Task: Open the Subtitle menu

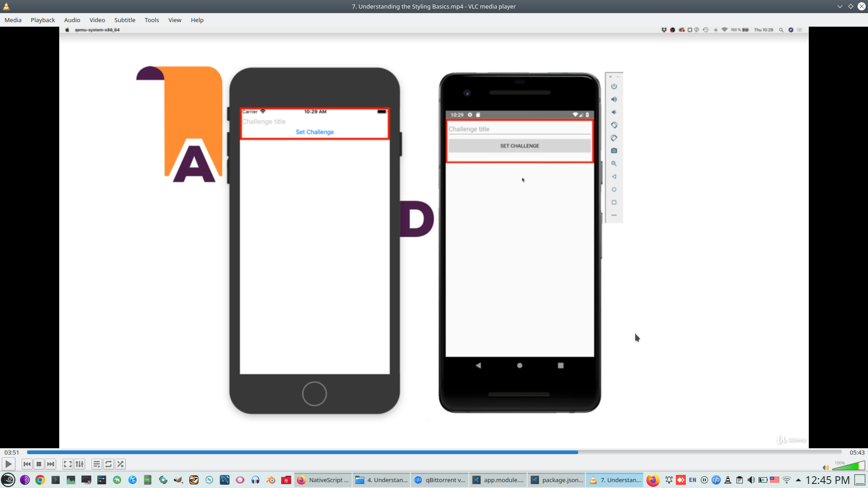Action: pos(125,20)
